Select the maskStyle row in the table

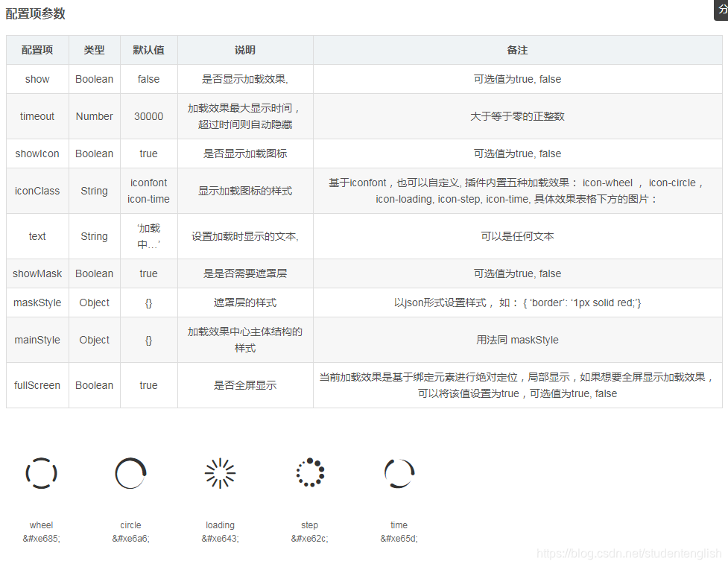tap(37, 302)
